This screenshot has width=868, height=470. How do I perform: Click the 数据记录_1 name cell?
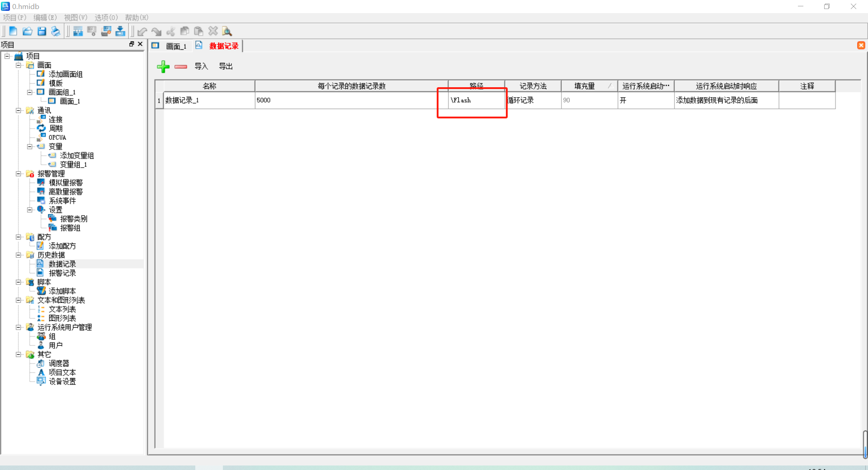pyautogui.click(x=209, y=100)
